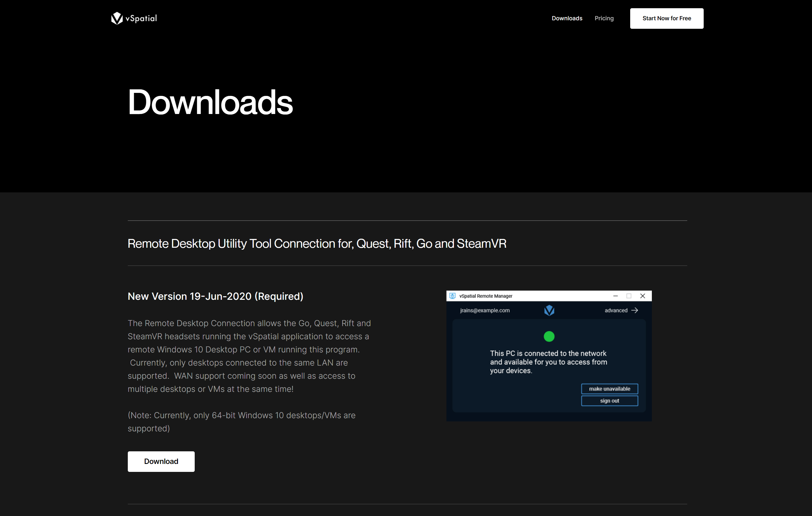Click the Remote Manager title bar app icon
Viewport: 812px width, 516px height.
click(452, 296)
